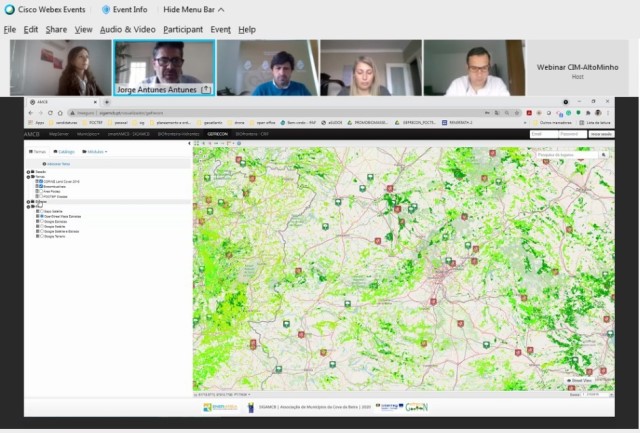Image resolution: width=640 pixels, height=433 pixels.
Task: Open a new browser tab with plus icon
Action: [x=107, y=102]
